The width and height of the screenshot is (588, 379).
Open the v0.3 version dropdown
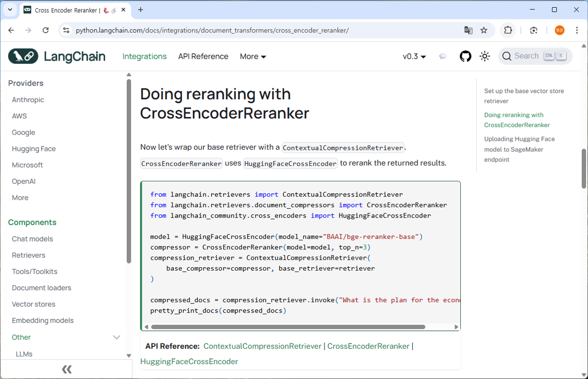(x=414, y=57)
